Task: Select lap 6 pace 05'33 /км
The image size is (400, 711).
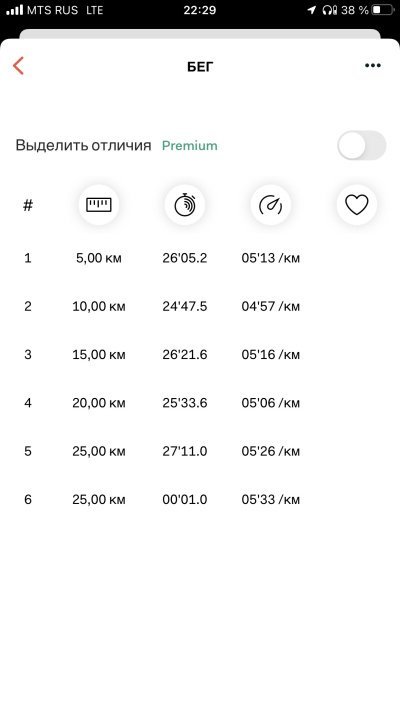Action: tap(271, 500)
